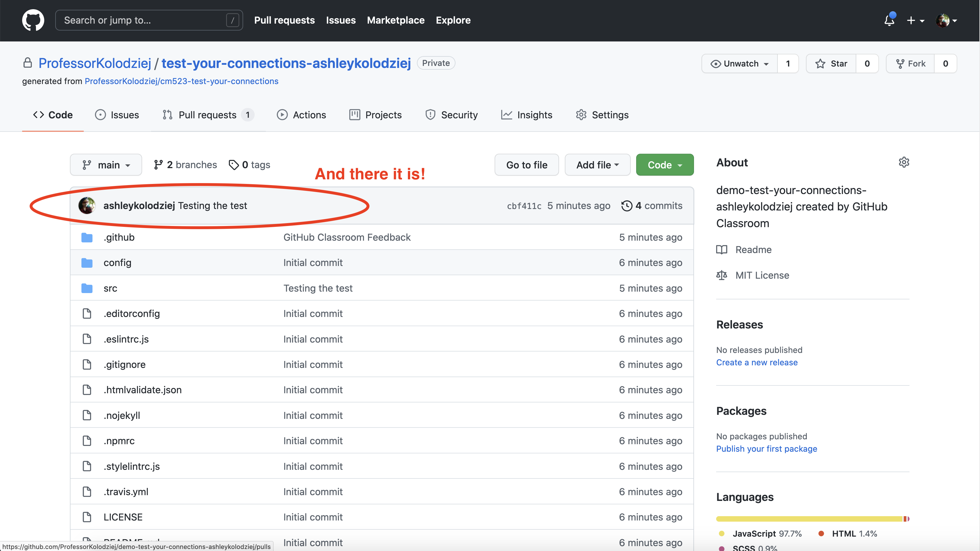Open the config folder icon

click(x=87, y=263)
